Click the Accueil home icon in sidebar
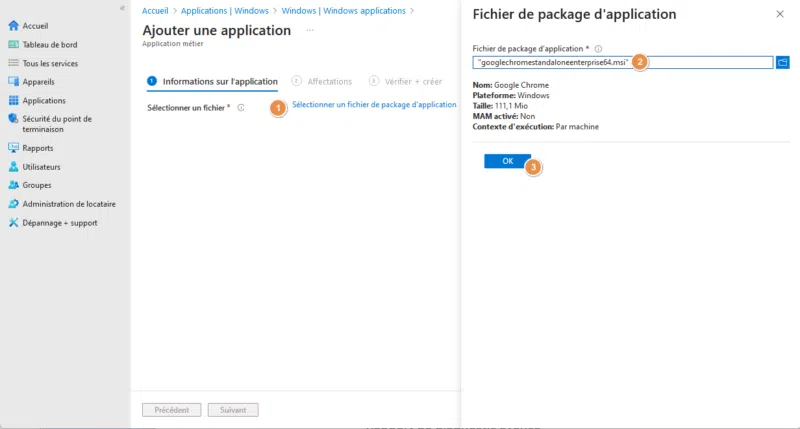Viewport: 800px width, 429px height. pos(14,25)
